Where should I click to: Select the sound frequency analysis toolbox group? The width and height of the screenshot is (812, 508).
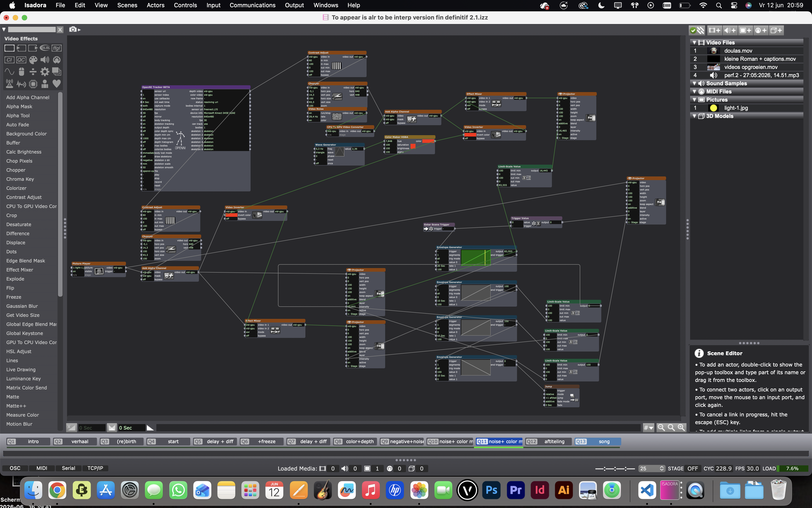(21, 84)
